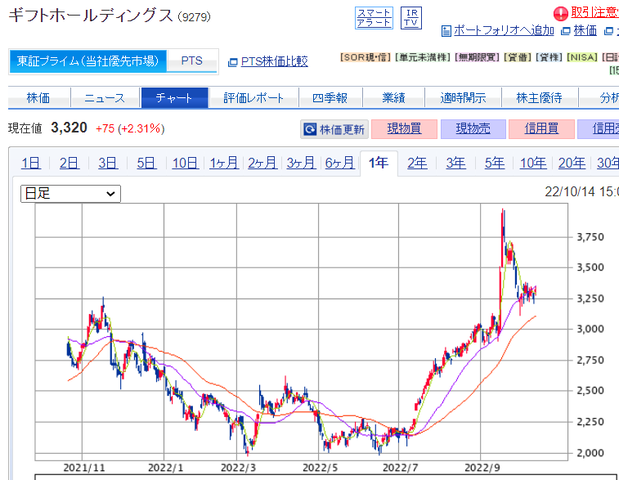
Task: Click the 2022/9 axis label
Action: (482, 468)
